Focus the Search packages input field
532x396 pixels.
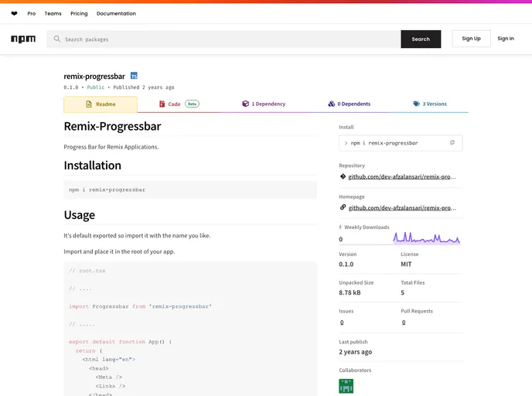[223, 39]
